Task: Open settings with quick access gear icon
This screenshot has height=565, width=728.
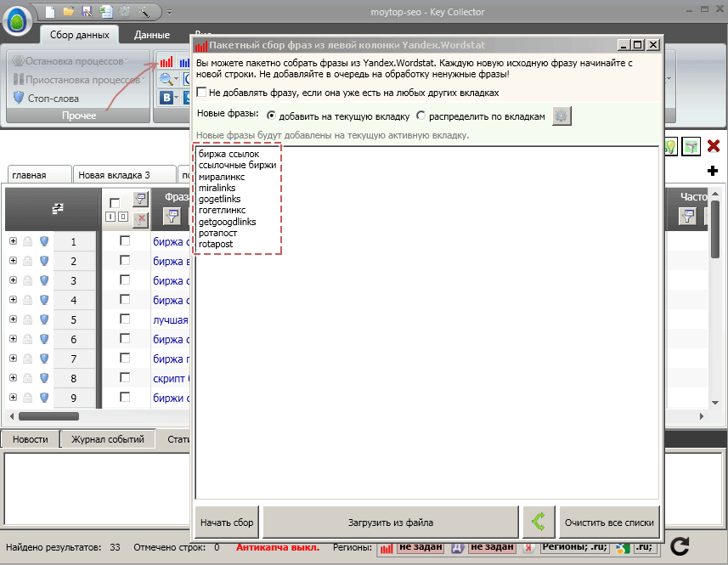Action: coord(124,12)
